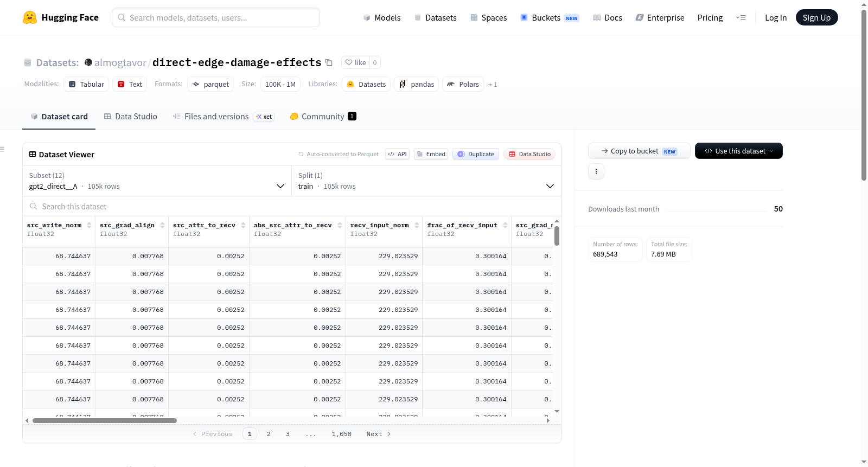
Task: Click the Polars library tag
Action: pyautogui.click(x=463, y=84)
